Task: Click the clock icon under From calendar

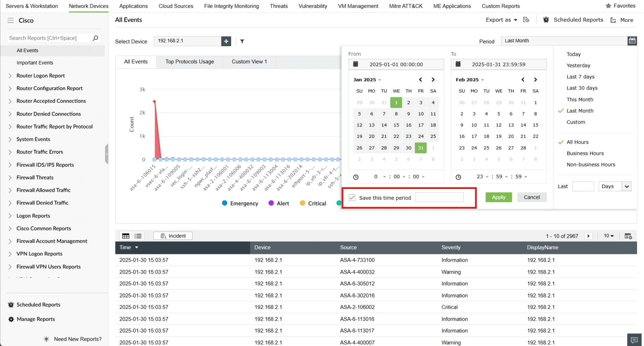Action: 356,177
